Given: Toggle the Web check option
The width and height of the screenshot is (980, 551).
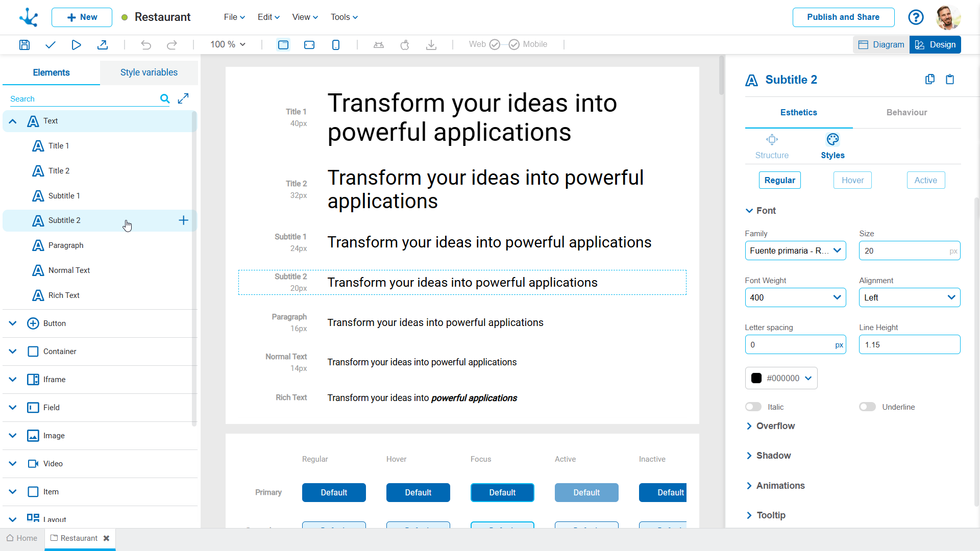Looking at the screenshot, I should [x=494, y=45].
